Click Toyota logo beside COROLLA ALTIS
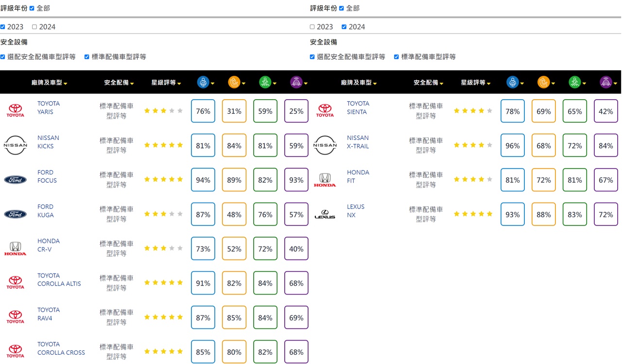 click(15, 283)
